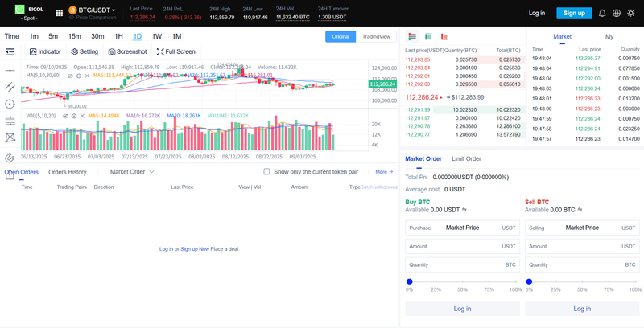The height and width of the screenshot is (328, 644).
Task: Click the buy Quantity BTC input field
Action: coord(462,264)
